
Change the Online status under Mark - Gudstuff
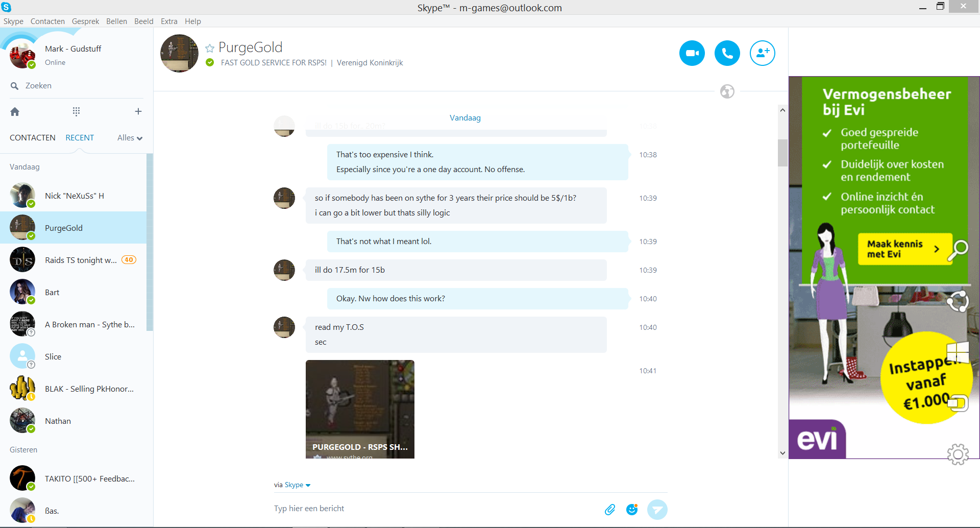point(55,62)
